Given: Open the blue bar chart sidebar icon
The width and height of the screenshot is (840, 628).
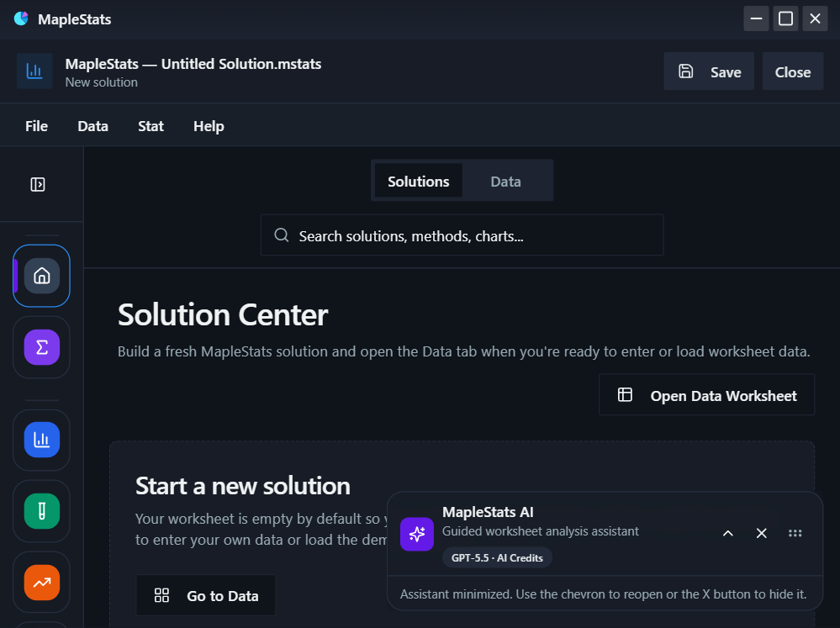Looking at the screenshot, I should pos(42,440).
